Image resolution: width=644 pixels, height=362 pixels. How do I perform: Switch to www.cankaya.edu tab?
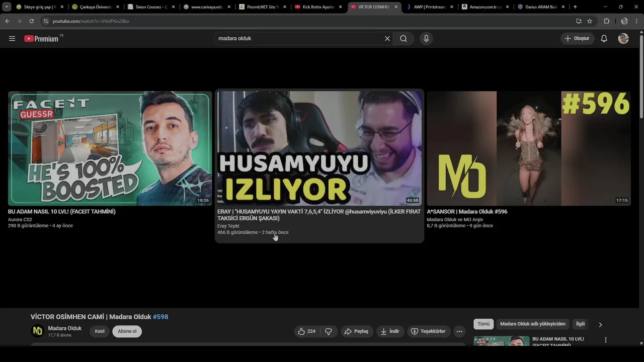(206, 7)
